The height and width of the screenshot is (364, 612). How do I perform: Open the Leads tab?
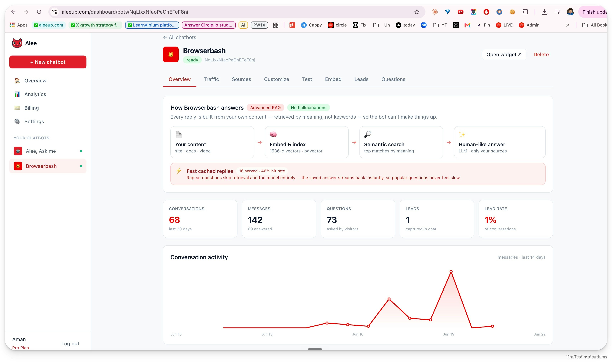pyautogui.click(x=361, y=79)
